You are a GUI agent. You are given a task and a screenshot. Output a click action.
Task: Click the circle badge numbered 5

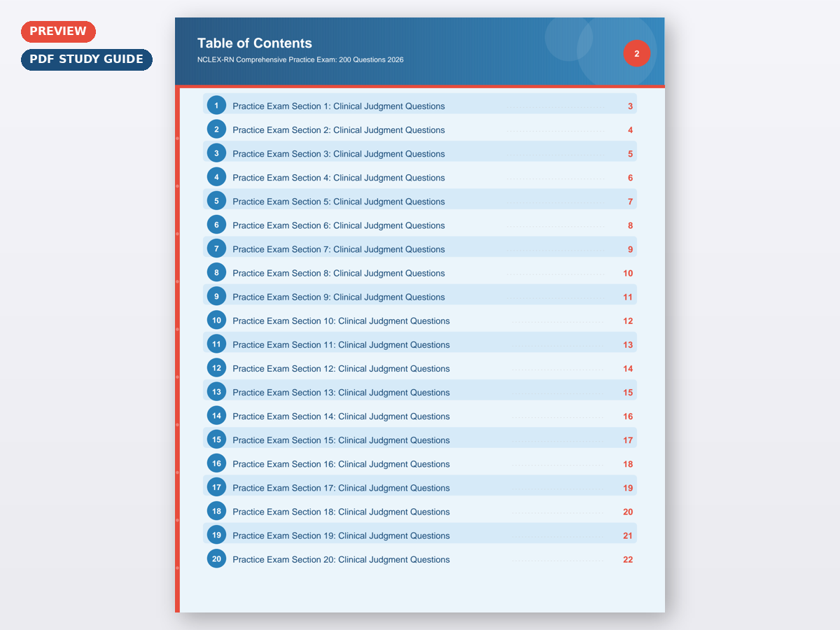pyautogui.click(x=216, y=201)
